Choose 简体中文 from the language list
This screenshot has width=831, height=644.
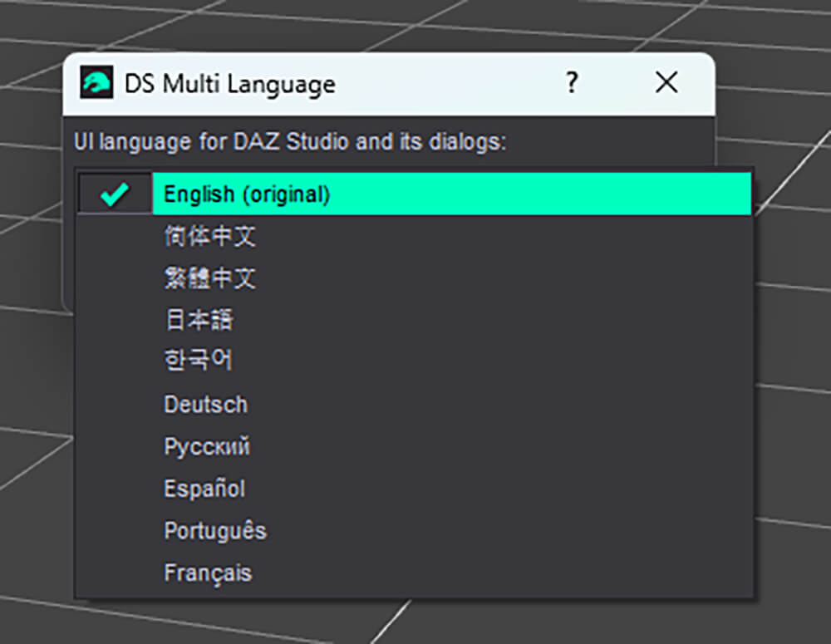click(415, 236)
